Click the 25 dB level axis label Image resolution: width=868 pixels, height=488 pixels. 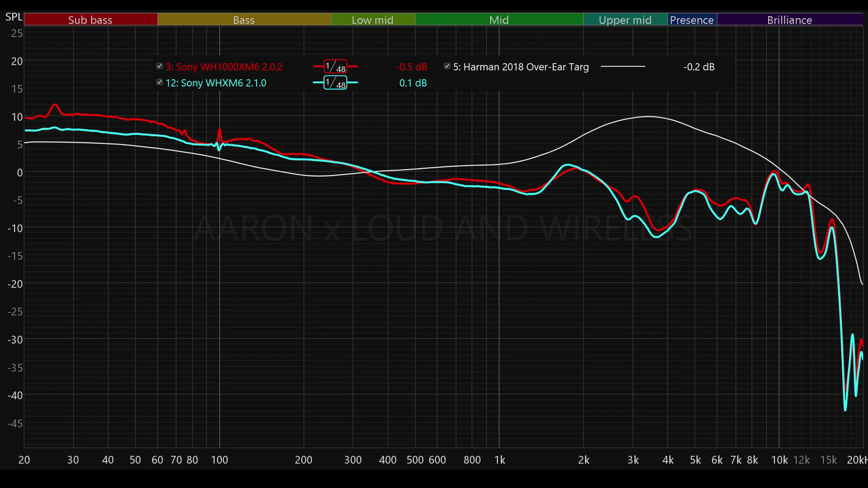(x=17, y=33)
